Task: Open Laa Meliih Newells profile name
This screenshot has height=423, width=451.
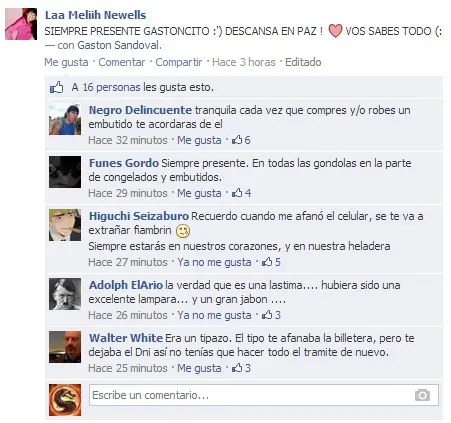Action: pos(96,15)
